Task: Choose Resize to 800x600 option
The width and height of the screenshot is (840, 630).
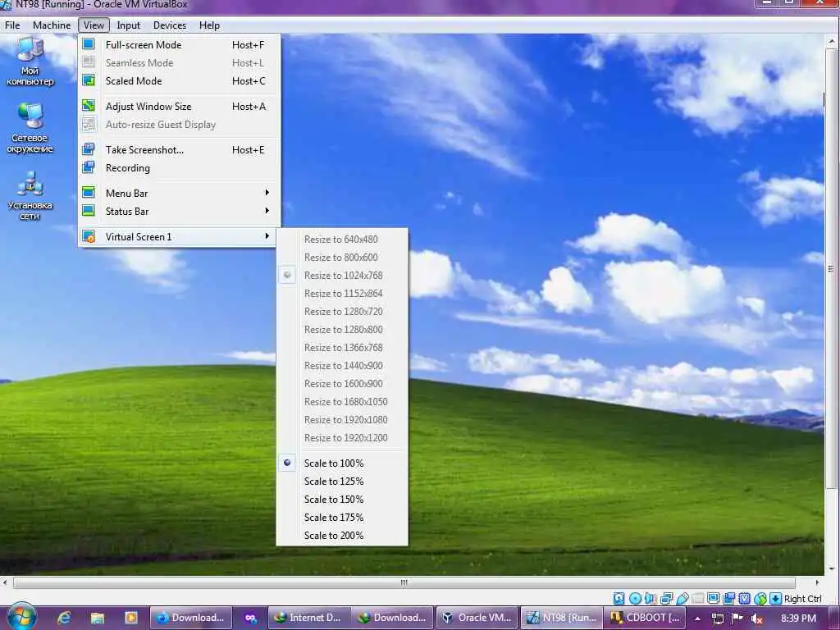Action: 342,257
